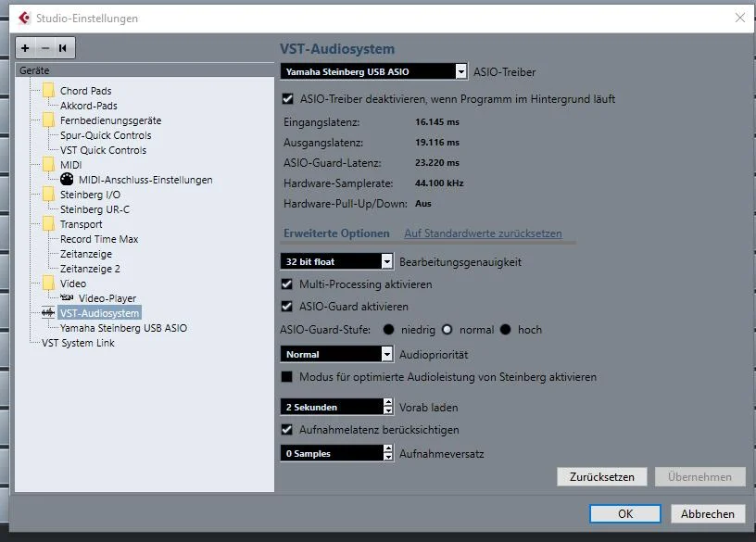Select Yamaha Steinberg USB ASIO tree entry

pos(123,328)
